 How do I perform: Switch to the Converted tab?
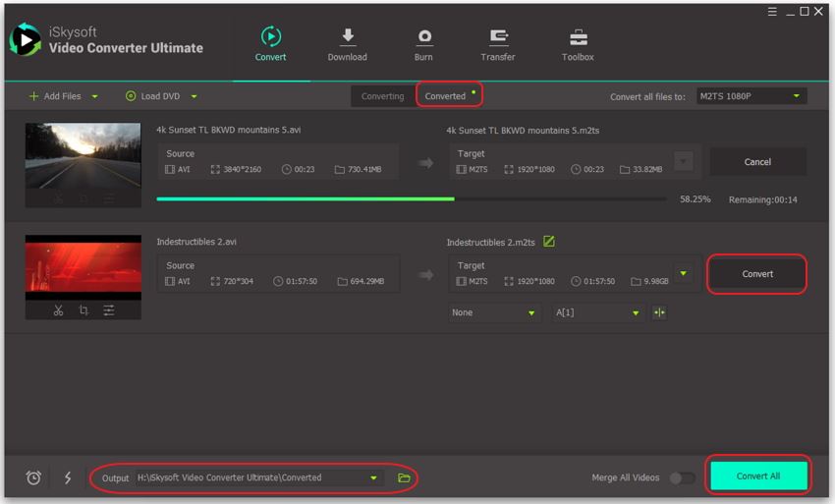tap(445, 96)
